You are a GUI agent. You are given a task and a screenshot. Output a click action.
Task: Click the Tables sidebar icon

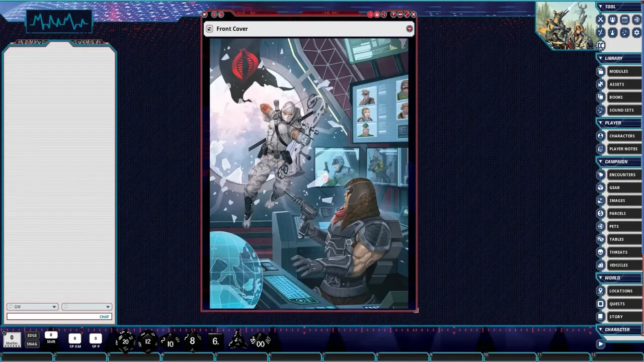[600, 239]
